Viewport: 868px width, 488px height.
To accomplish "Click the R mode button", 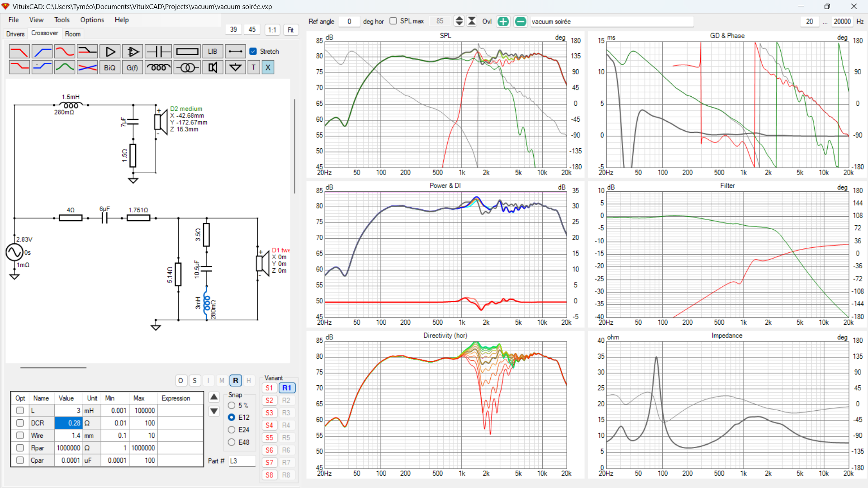I will (236, 381).
